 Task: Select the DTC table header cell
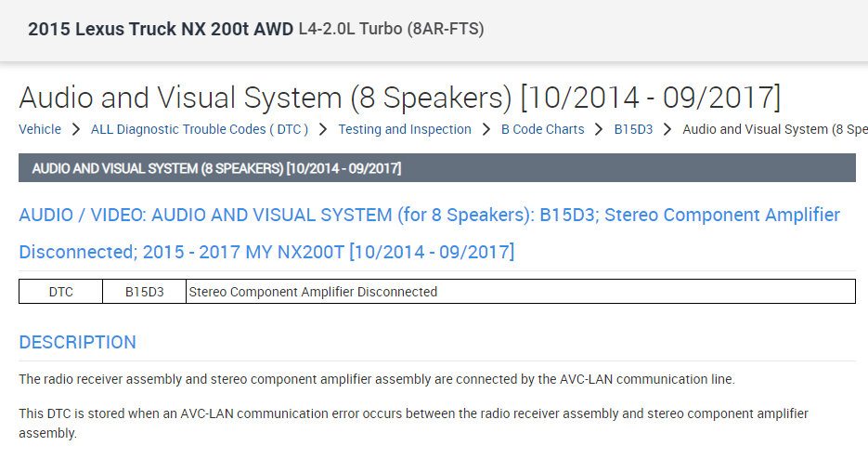(x=60, y=292)
